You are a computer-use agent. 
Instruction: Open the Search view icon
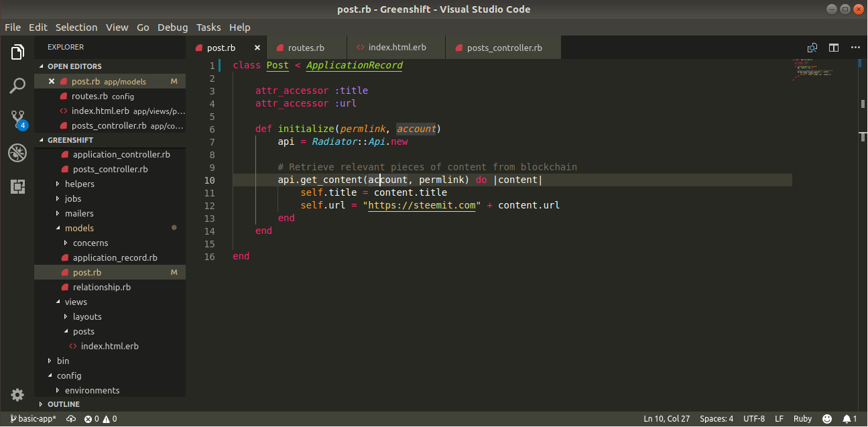click(17, 85)
